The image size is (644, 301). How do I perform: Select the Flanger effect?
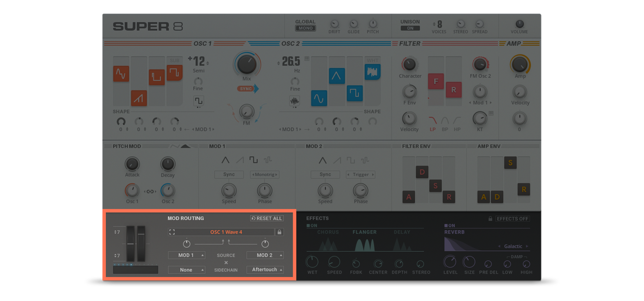(365, 240)
